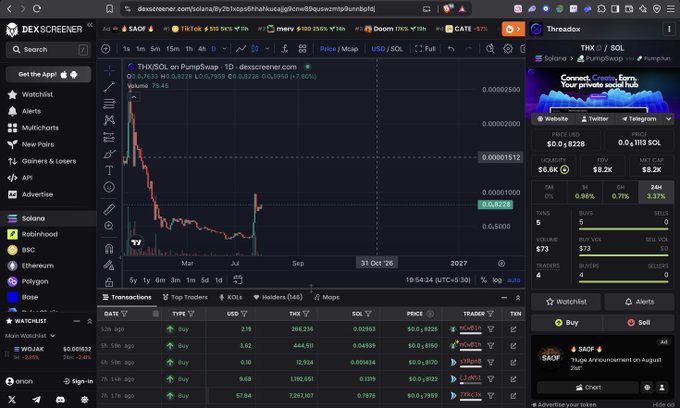Add token to Watchlist button
The image size is (680, 408).
click(566, 302)
